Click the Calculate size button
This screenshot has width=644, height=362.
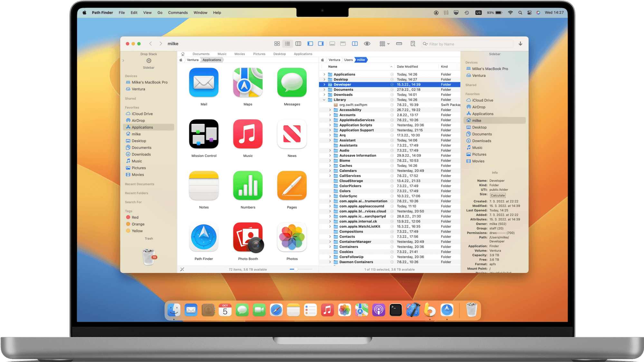pos(497,195)
